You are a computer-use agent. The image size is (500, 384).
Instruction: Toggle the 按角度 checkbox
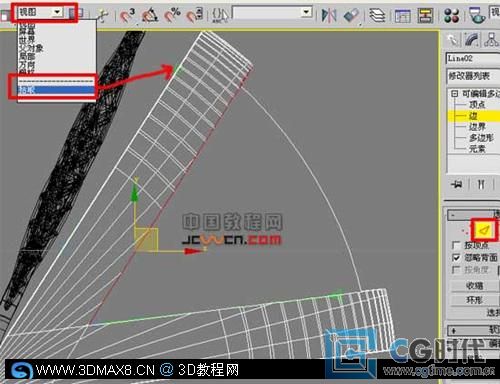coord(456,269)
